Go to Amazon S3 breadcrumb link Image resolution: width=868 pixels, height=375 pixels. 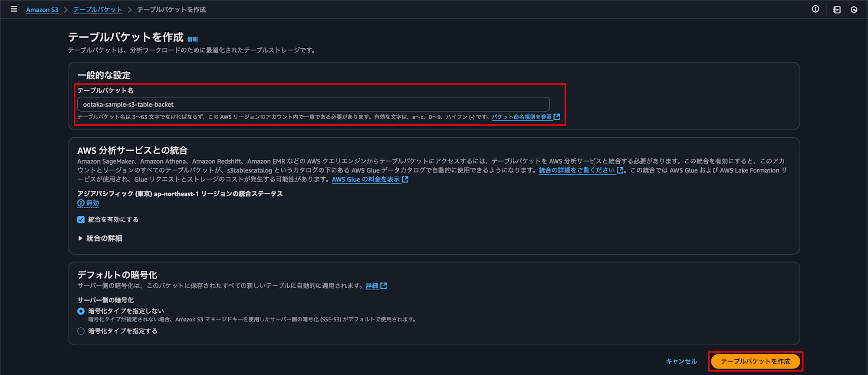pyautogui.click(x=42, y=10)
